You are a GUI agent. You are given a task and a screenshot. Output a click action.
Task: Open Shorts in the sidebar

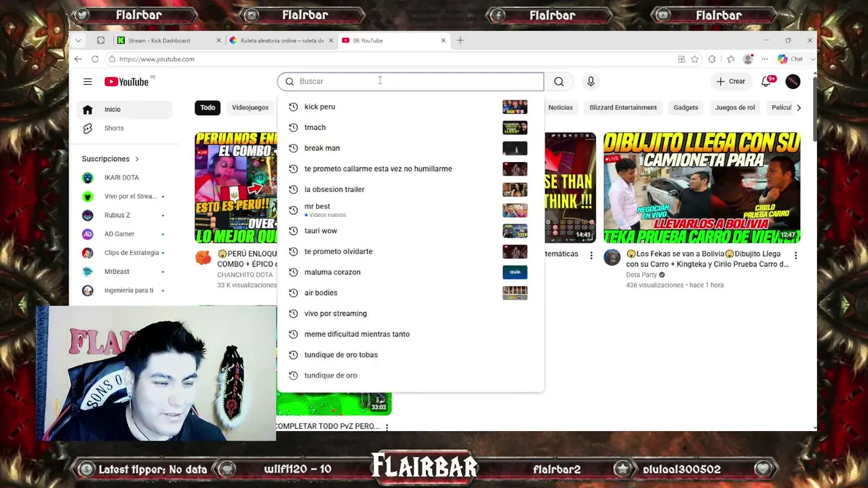point(123,128)
